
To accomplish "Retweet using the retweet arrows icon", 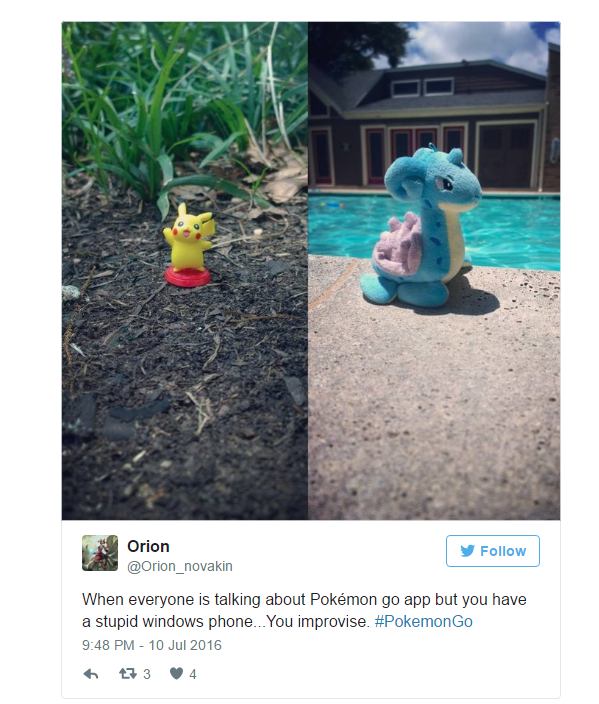I will pos(128,673).
